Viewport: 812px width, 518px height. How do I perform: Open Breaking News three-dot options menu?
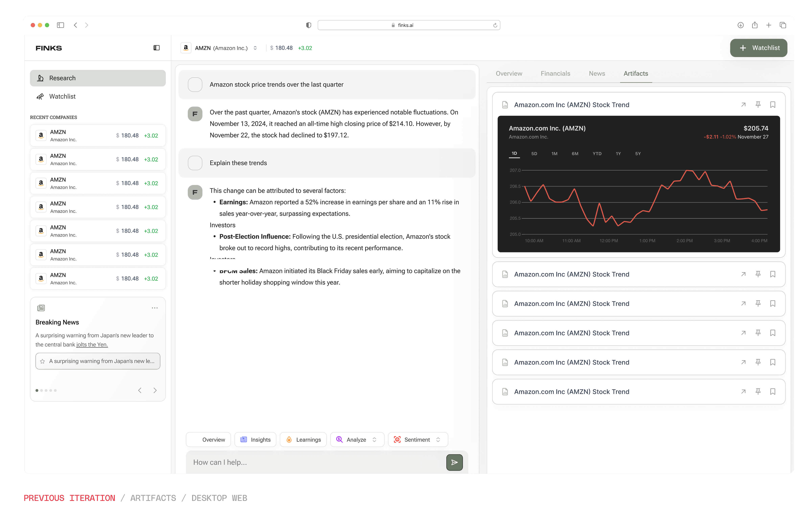pyautogui.click(x=154, y=308)
